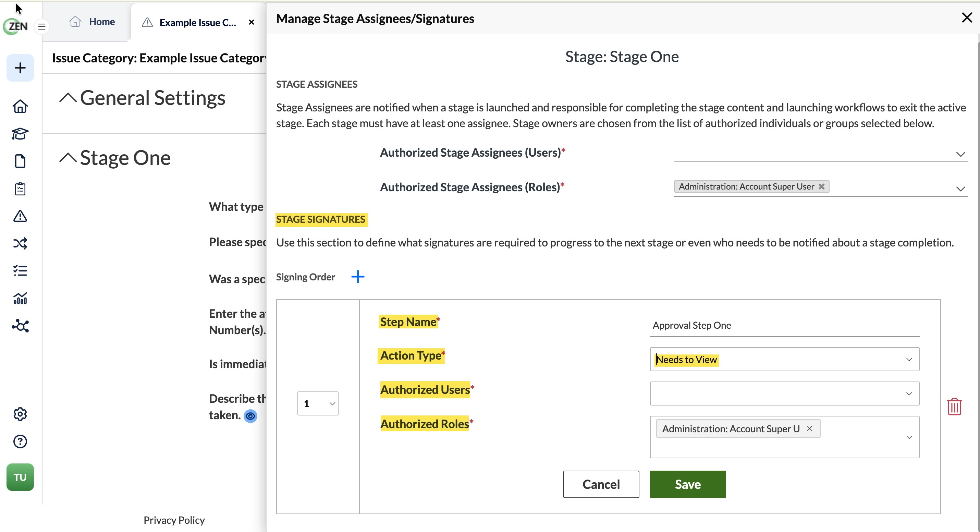Screen dimensions: 980x532
Task: Click the Signing Order label
Action: point(306,277)
